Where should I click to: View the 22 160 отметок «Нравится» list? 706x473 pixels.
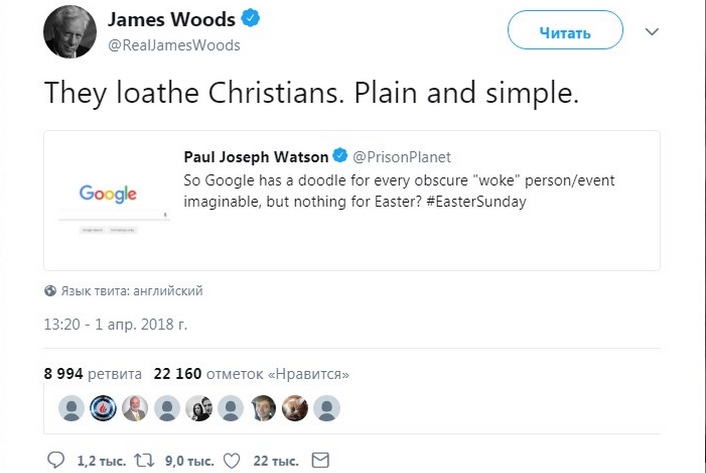(251, 374)
